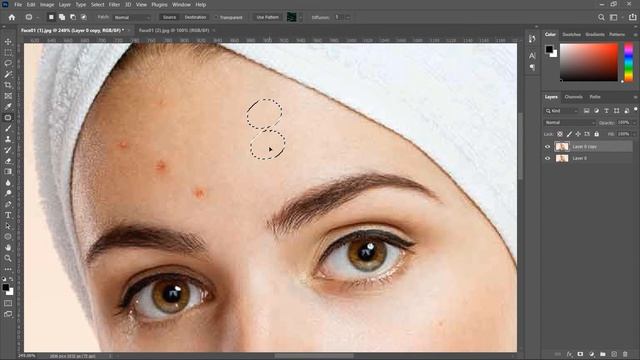The image size is (640, 360).
Task: Open the Filter menu
Action: click(114, 4)
